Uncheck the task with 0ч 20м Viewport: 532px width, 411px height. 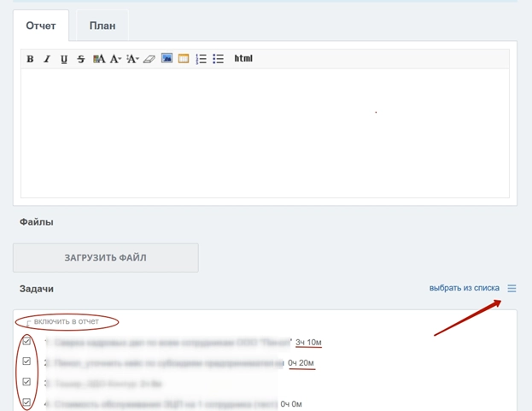[27, 361]
